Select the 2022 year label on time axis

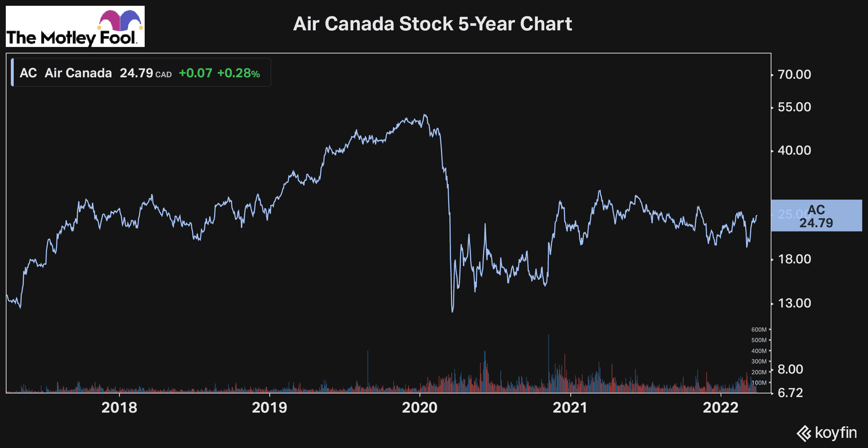click(720, 408)
